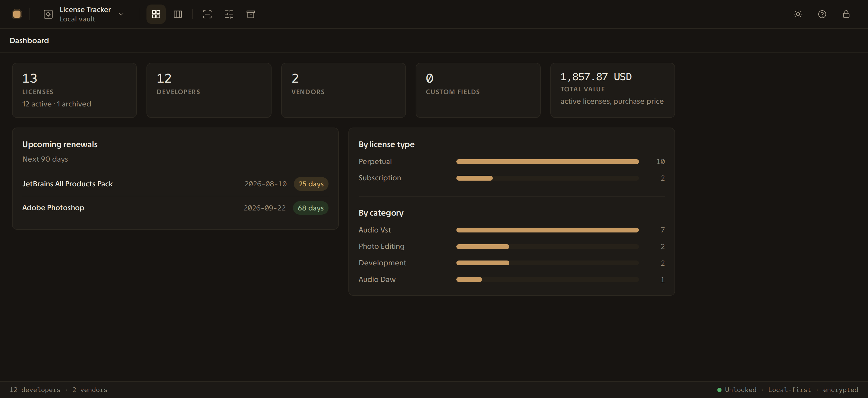The image size is (868, 398).
Task: Select the Development label
Action: (382, 263)
